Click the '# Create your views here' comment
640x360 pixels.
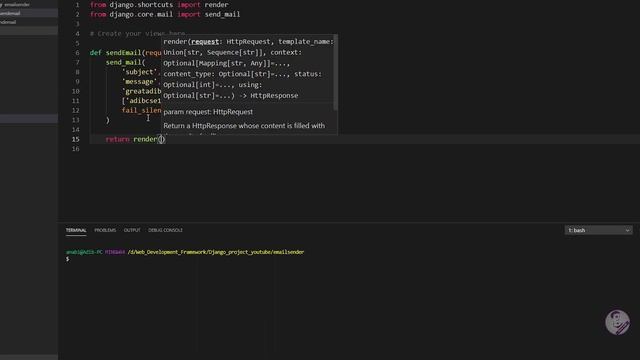[x=138, y=33]
